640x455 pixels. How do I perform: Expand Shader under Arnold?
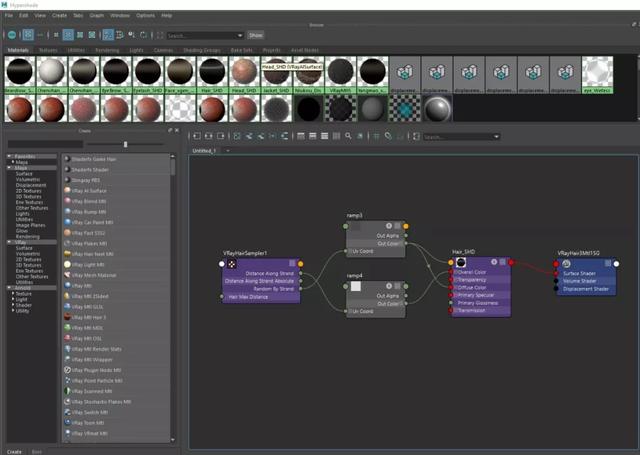click(13, 305)
